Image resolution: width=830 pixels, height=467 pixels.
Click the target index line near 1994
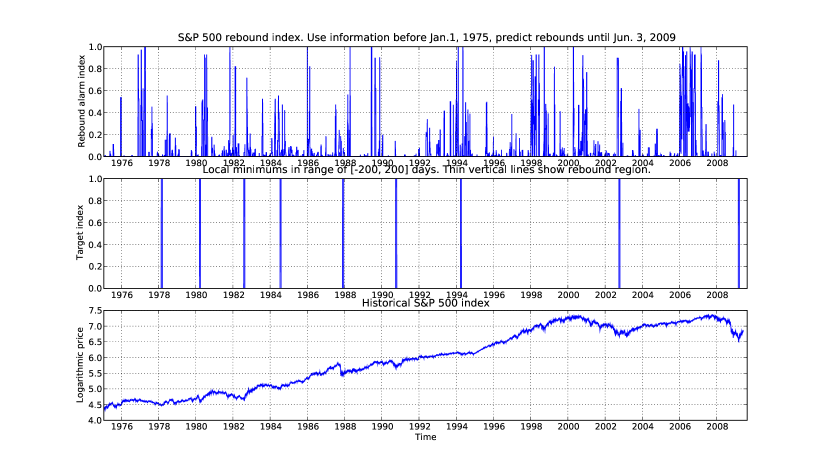pos(461,234)
